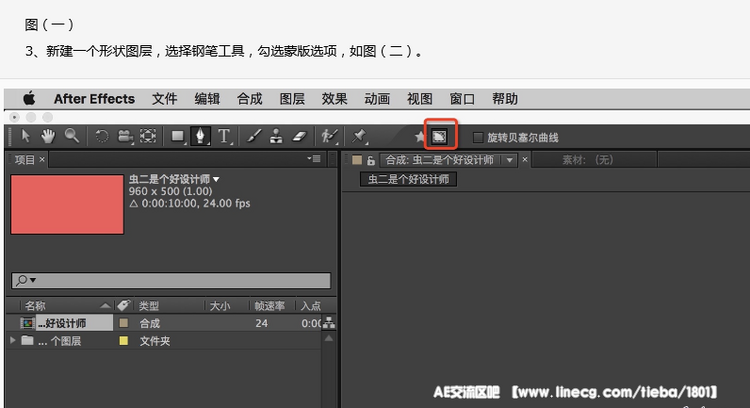Click the 文件夹 type text
The height and width of the screenshot is (408, 750).
click(154, 341)
